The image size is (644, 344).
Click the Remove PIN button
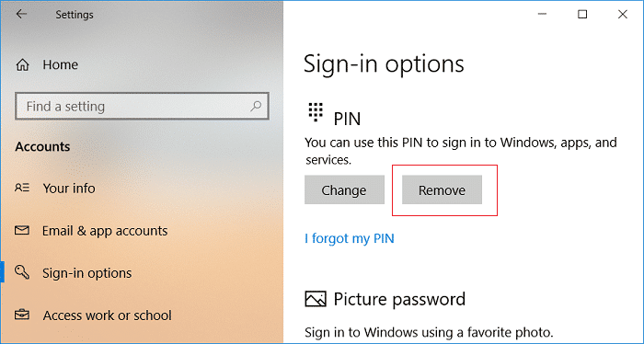tap(442, 189)
